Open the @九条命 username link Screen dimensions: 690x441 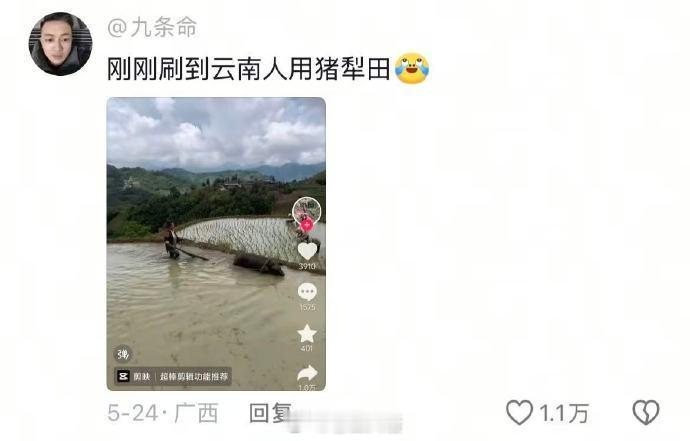[152, 27]
